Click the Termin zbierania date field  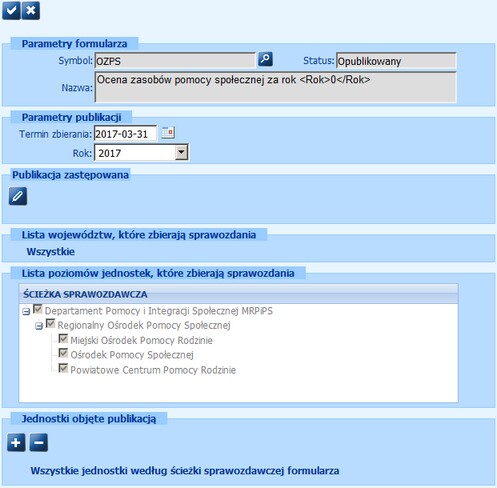tap(125, 134)
